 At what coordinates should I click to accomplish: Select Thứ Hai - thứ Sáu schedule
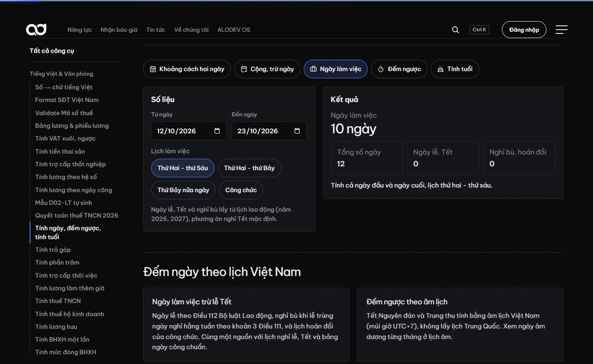(183, 168)
